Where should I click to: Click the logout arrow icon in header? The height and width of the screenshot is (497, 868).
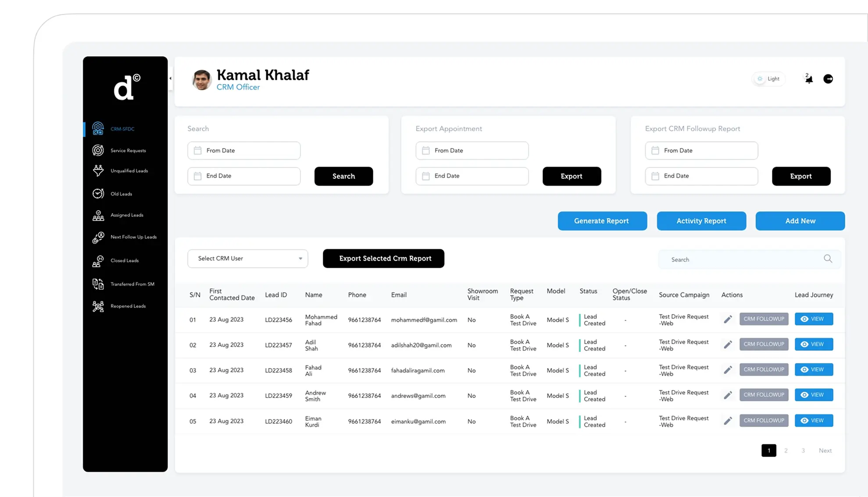point(828,79)
